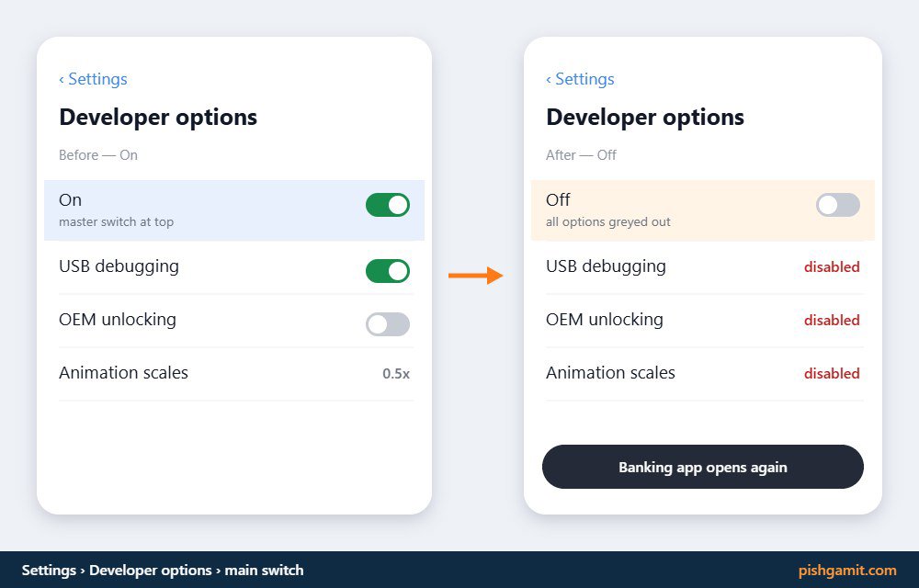Disable the USB debugging toggle
The image size is (919, 588).
(388, 271)
